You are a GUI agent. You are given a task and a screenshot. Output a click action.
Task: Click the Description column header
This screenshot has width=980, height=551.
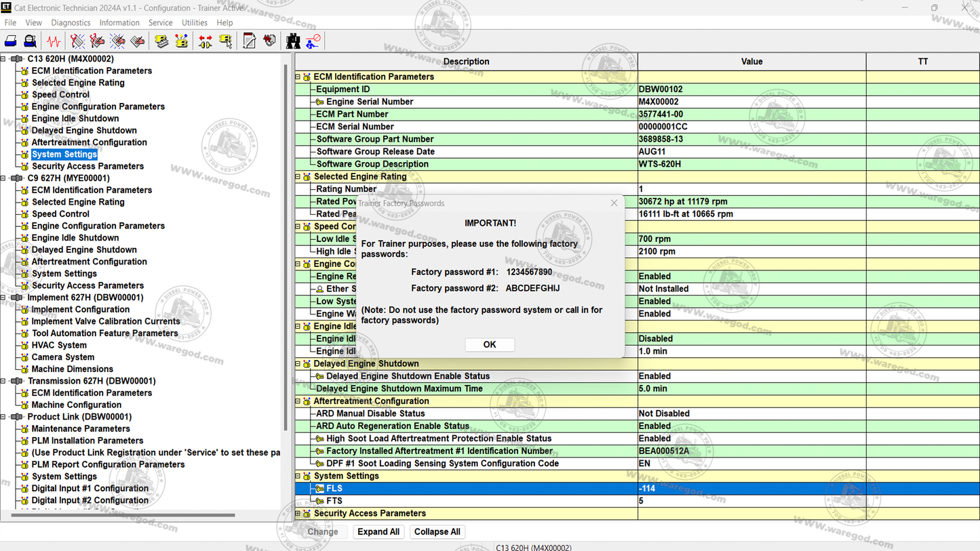coord(467,62)
